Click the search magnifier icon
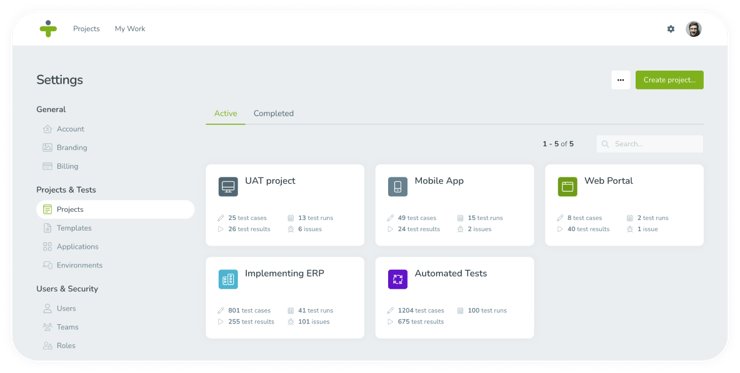Image resolution: width=740 pixels, height=373 pixels. pyautogui.click(x=605, y=144)
